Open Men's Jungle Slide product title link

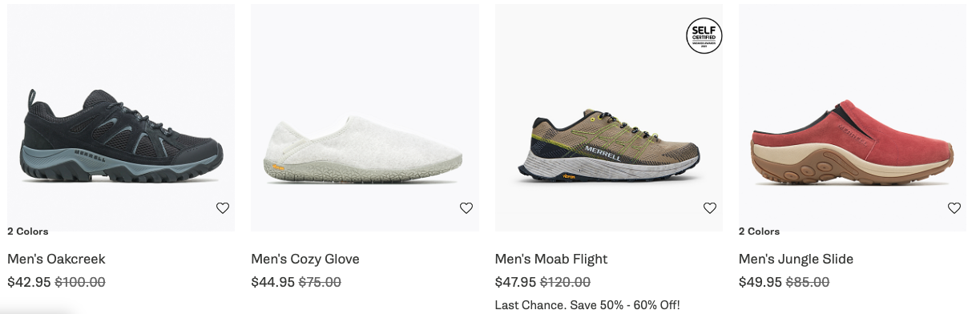point(796,259)
